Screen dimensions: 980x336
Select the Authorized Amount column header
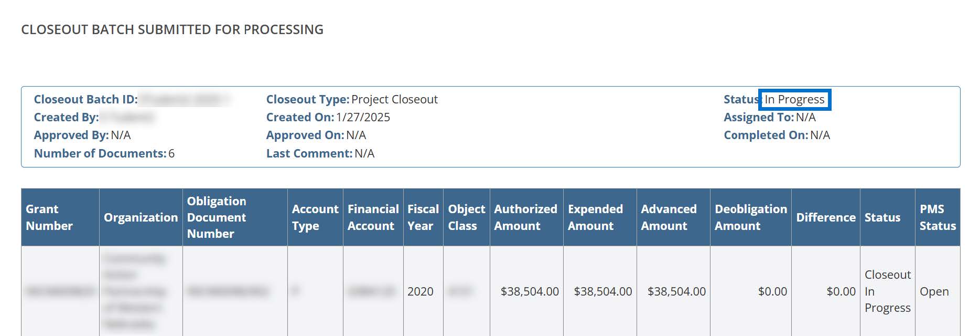(525, 217)
